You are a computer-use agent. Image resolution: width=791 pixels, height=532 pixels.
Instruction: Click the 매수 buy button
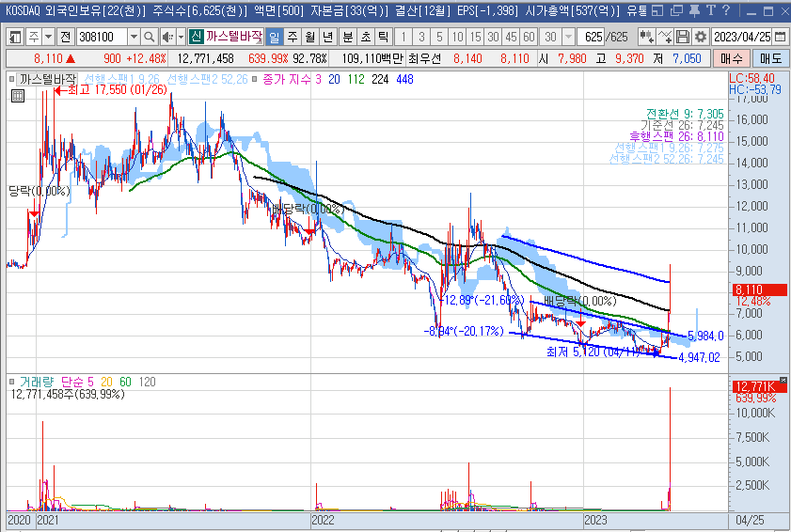pos(732,58)
